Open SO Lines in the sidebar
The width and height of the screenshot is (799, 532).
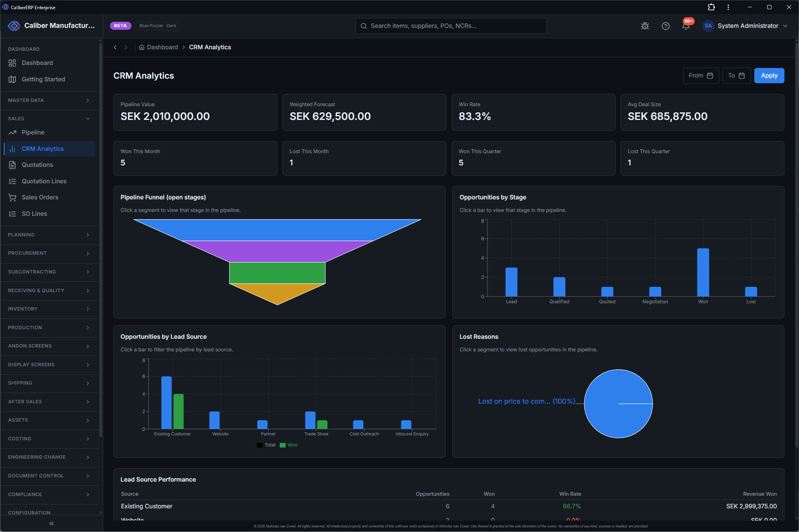49,214
